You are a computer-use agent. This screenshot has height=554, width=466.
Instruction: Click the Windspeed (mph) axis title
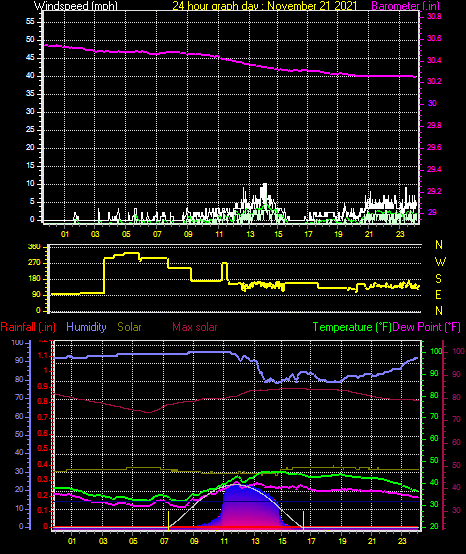pos(76,5)
